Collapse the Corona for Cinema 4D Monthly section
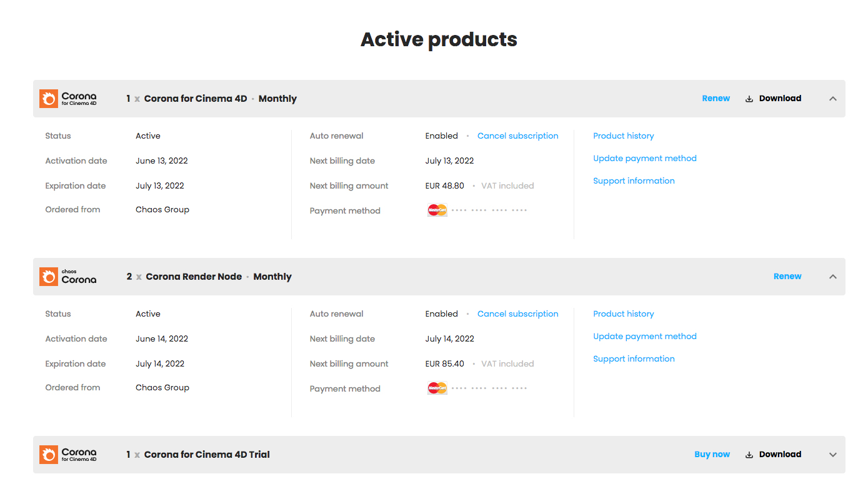This screenshot has height=504, width=858. click(x=833, y=99)
